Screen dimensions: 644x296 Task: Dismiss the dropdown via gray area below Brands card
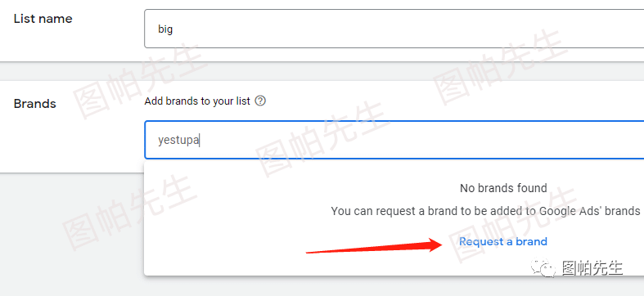(x=72, y=234)
